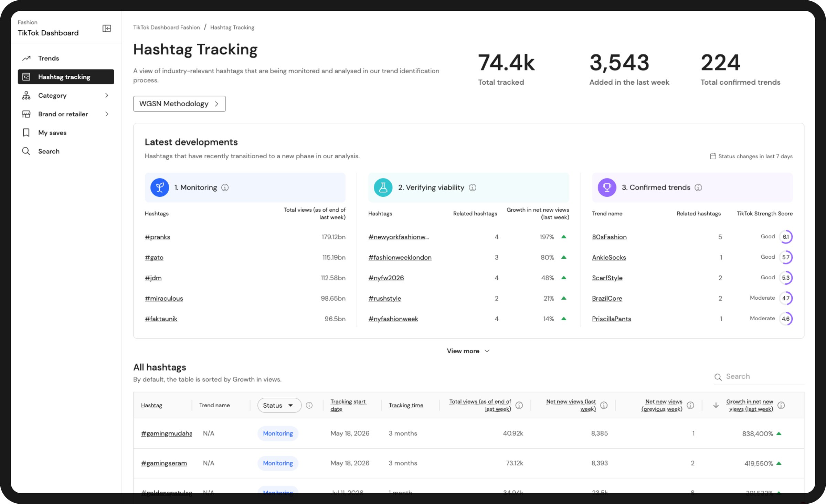Sort by Hashtag column header
The image size is (826, 504).
pyautogui.click(x=151, y=405)
